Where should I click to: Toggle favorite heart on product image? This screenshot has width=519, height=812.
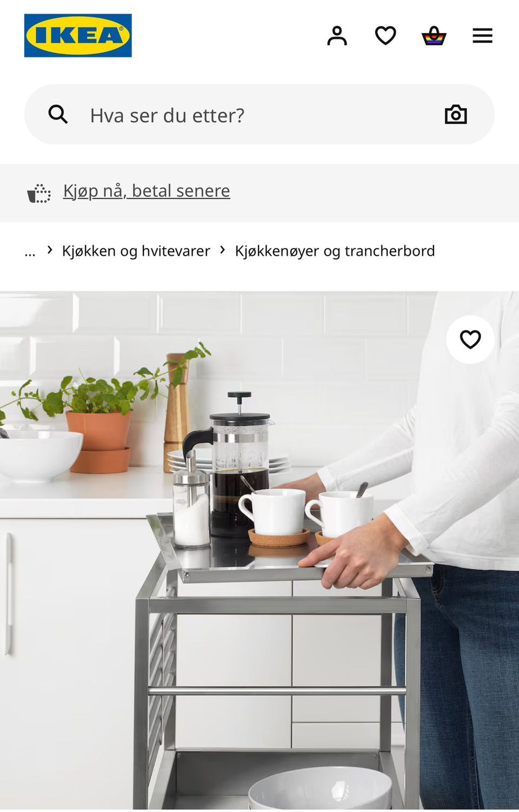click(470, 339)
